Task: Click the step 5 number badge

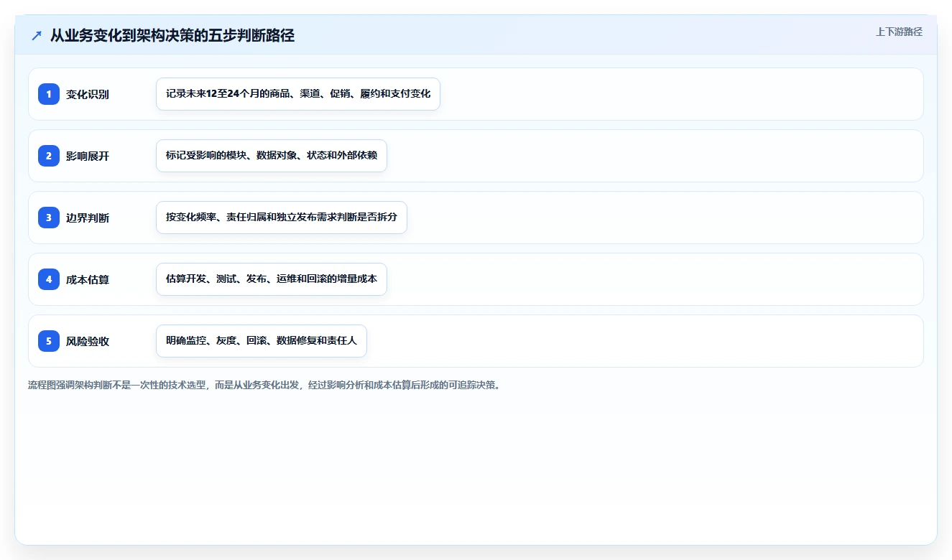Action: point(49,341)
